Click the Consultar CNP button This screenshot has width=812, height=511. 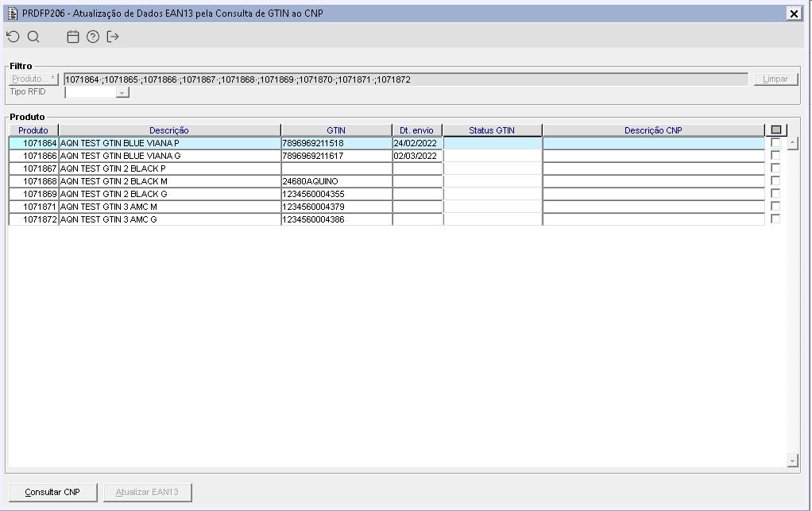[x=52, y=493]
